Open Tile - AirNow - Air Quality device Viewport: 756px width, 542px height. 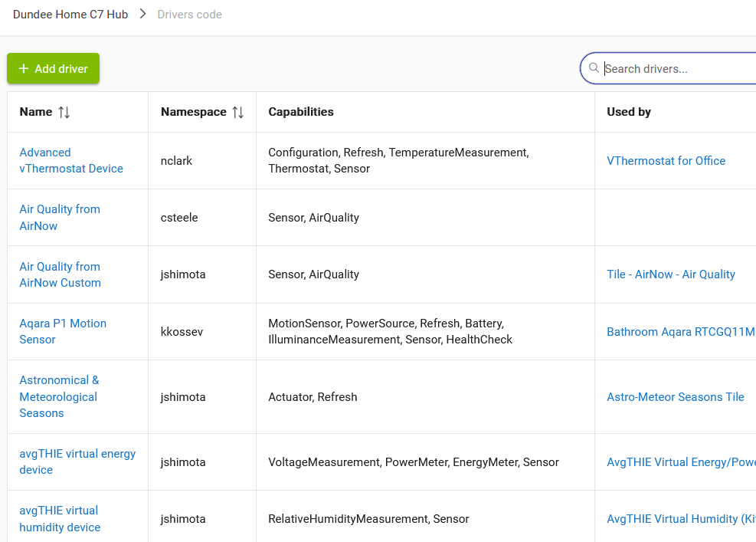pyautogui.click(x=671, y=274)
